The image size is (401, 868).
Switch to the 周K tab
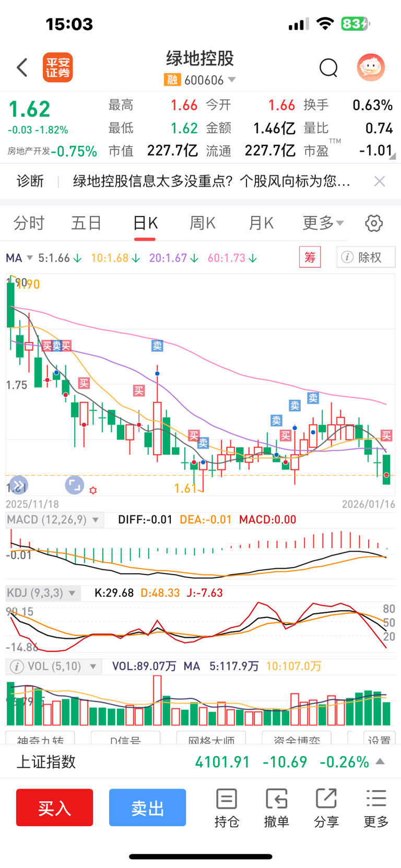pos(203,223)
